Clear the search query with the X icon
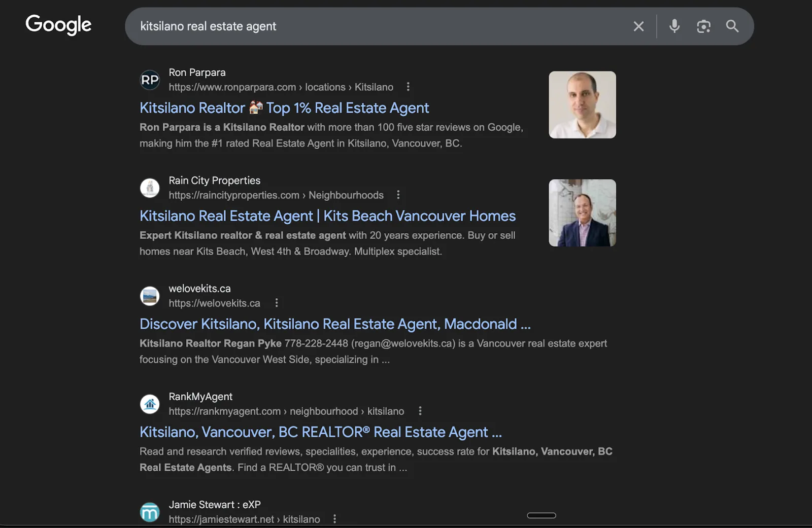 click(x=638, y=26)
